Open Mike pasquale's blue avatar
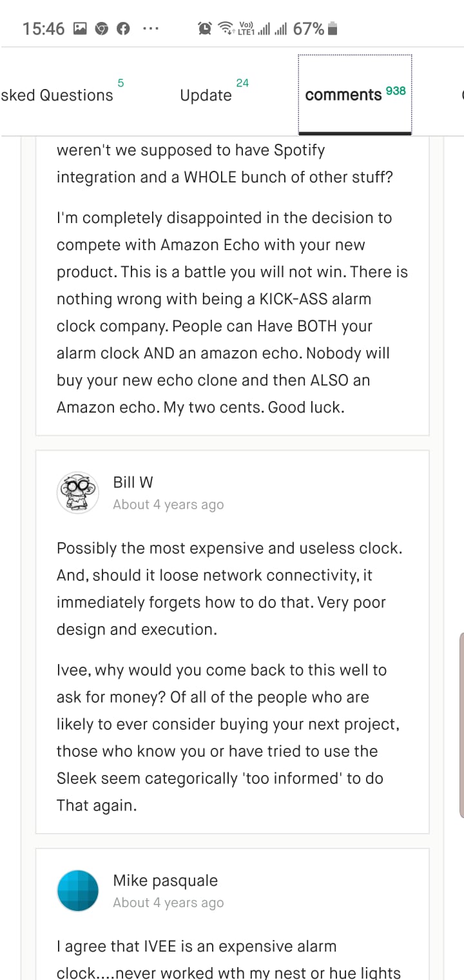 tap(77, 891)
